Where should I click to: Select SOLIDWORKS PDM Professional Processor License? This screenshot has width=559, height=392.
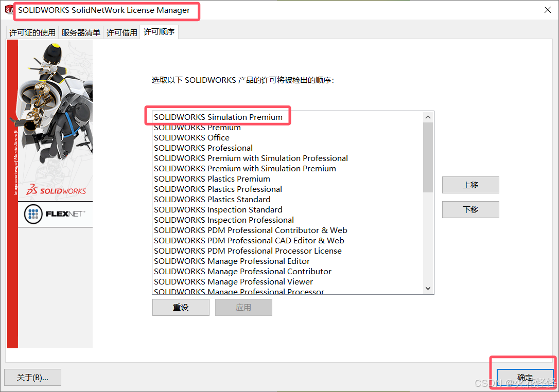tap(287, 251)
